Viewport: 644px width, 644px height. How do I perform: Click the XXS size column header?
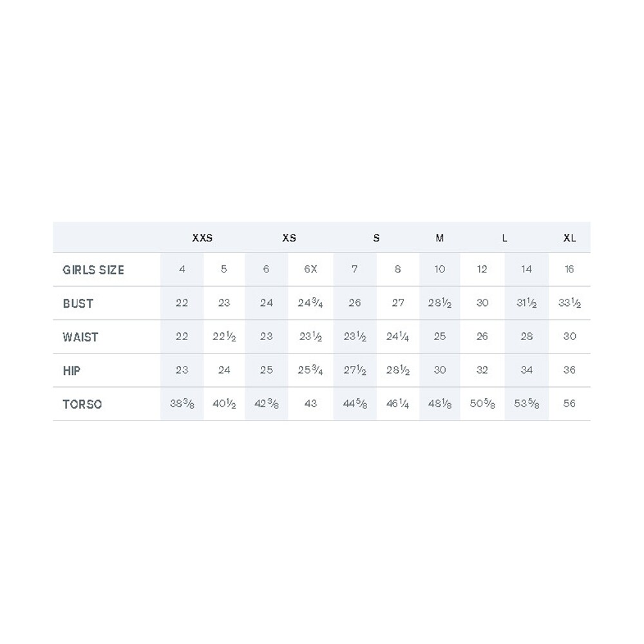202,238
